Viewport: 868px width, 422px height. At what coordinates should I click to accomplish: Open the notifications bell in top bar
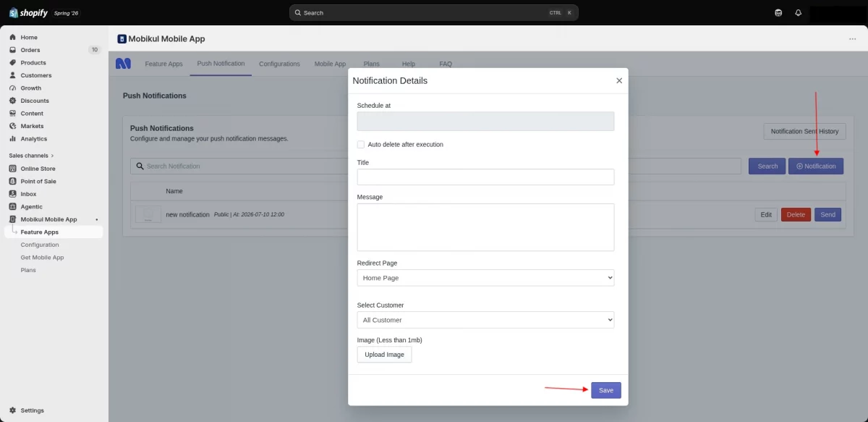point(799,12)
